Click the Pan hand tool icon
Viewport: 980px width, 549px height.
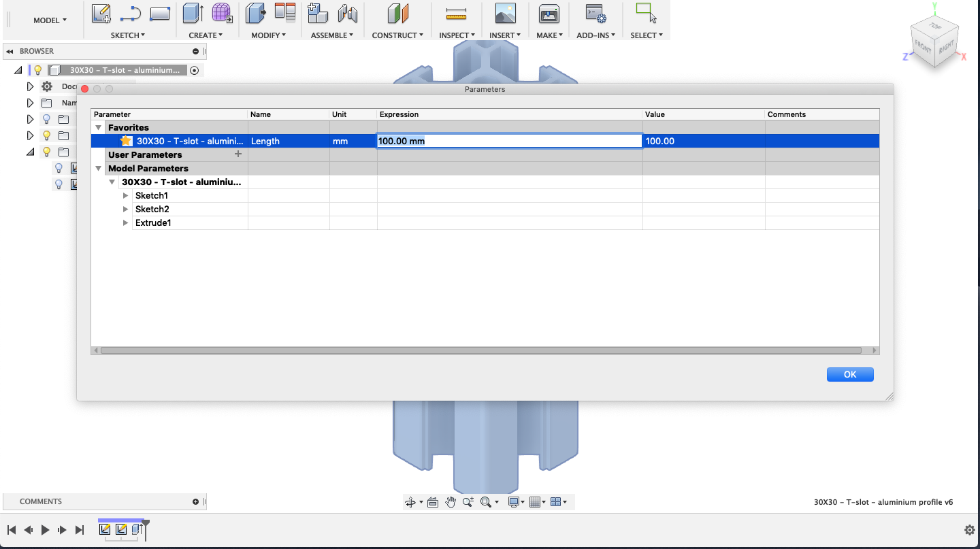coord(450,502)
